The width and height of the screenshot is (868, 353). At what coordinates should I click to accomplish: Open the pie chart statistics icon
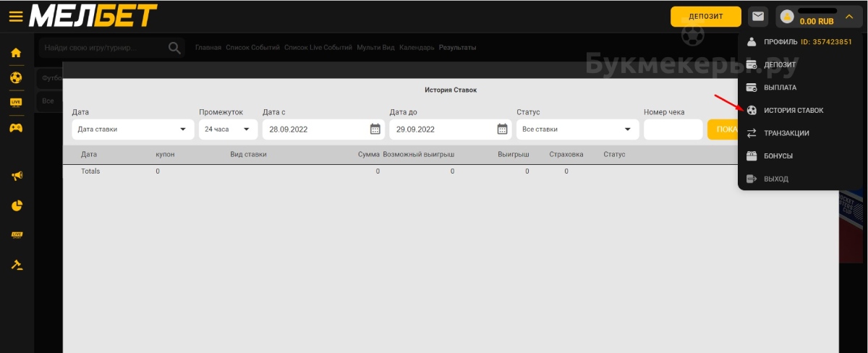click(16, 205)
